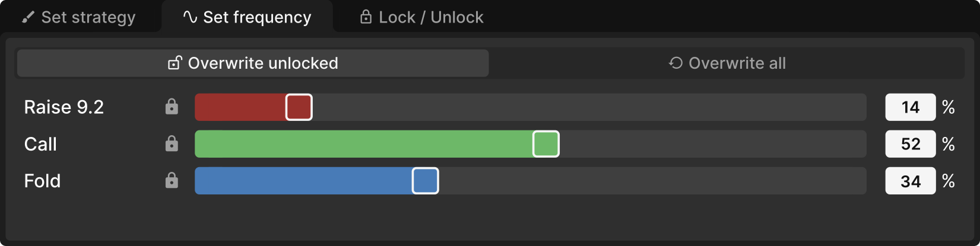Open the Lock / Unlock tab
Viewport: 980px width, 246px height.
pyautogui.click(x=421, y=17)
